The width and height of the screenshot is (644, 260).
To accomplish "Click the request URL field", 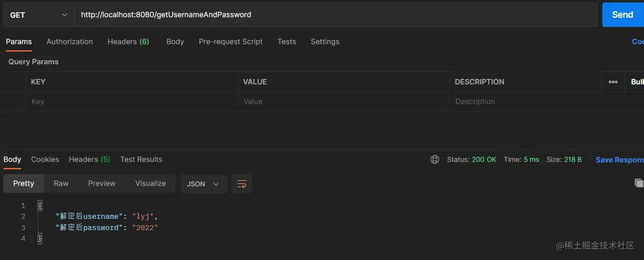I will coord(333,15).
